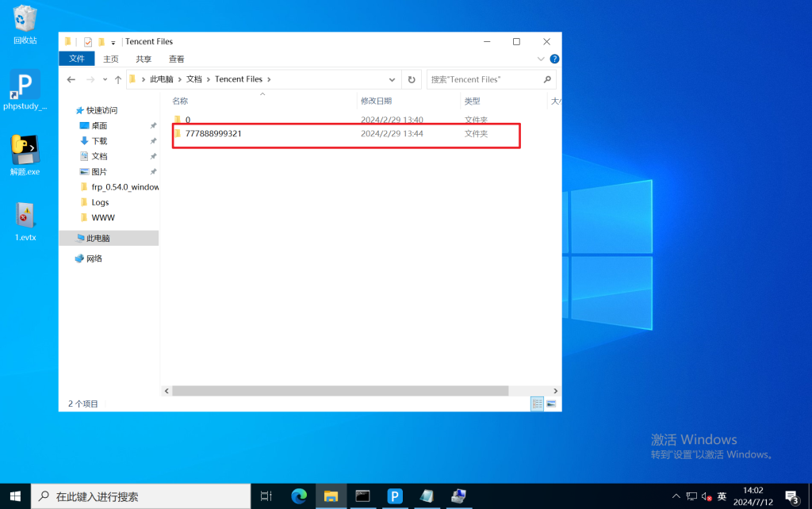Launch Microsoft Edge from the taskbar

pyautogui.click(x=299, y=496)
